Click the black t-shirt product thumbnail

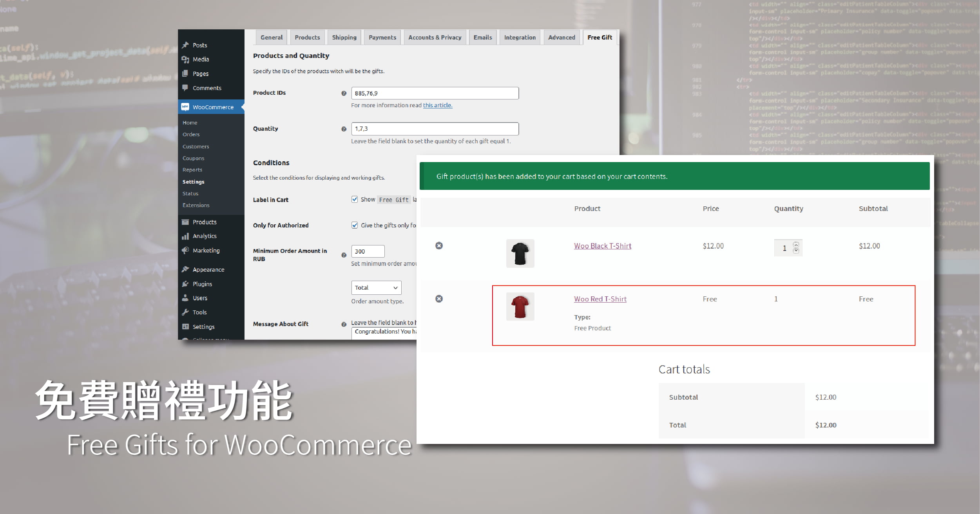coord(520,253)
